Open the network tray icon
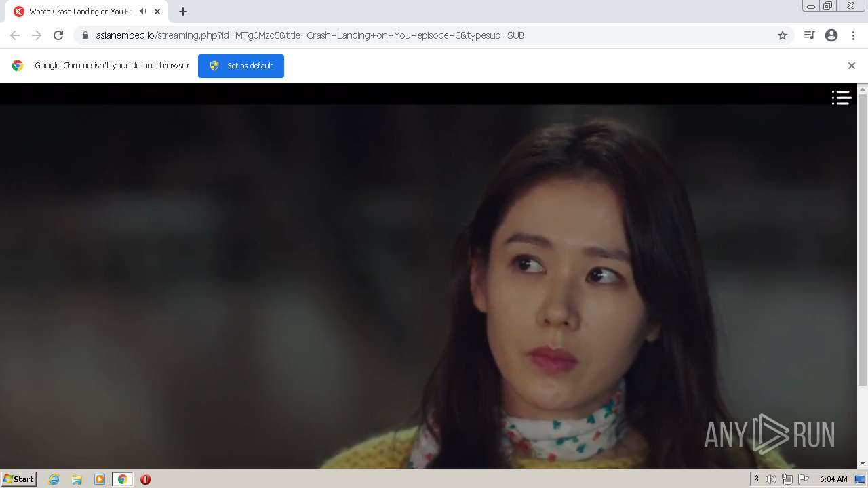Viewport: 868px width, 488px height. [787, 479]
